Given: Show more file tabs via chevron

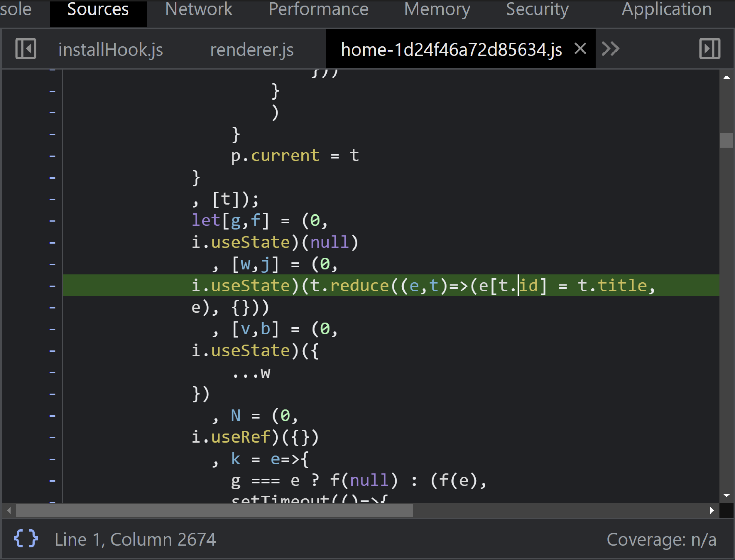Looking at the screenshot, I should [610, 49].
